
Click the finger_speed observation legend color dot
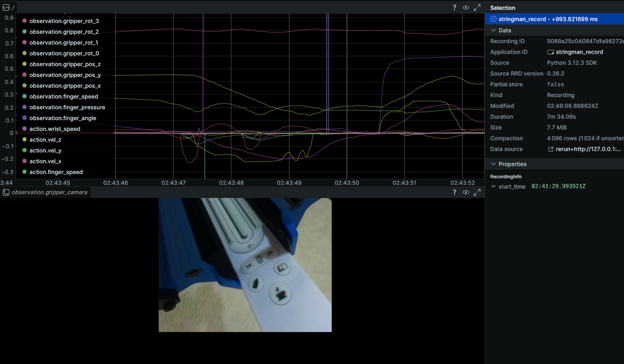point(24,97)
